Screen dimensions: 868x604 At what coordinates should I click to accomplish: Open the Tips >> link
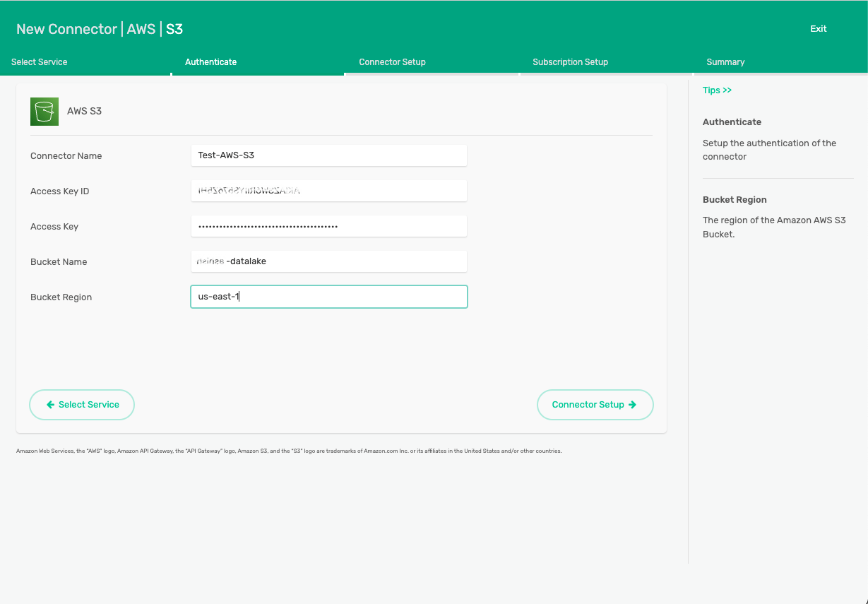click(717, 90)
